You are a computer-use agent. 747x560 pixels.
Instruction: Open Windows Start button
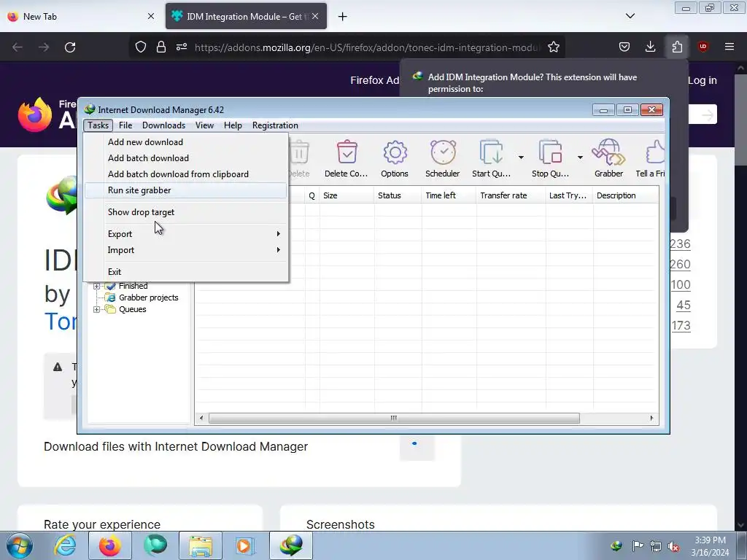pyautogui.click(x=20, y=545)
